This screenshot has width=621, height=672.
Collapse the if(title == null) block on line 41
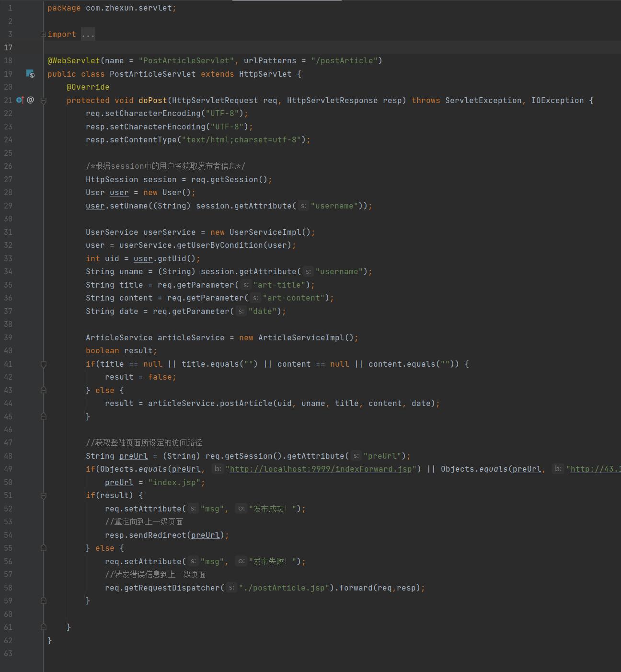coord(43,364)
